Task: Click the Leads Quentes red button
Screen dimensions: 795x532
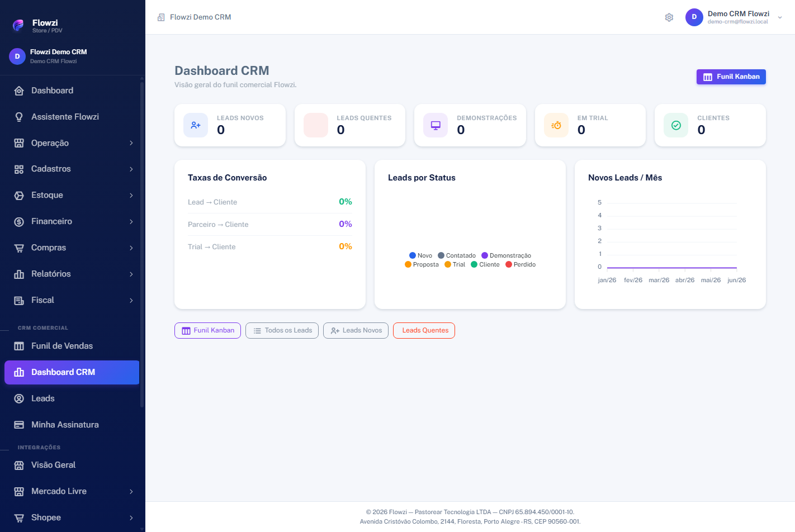Action: tap(424, 330)
